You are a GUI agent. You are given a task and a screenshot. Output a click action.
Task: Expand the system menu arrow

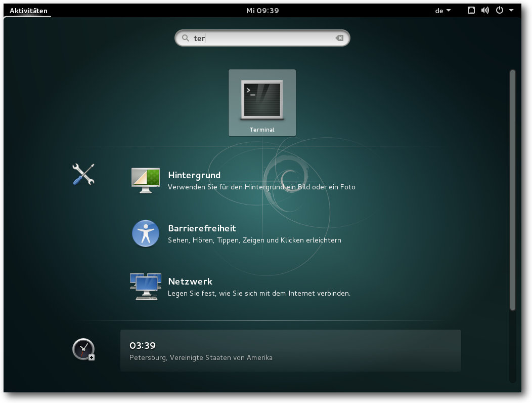point(511,11)
